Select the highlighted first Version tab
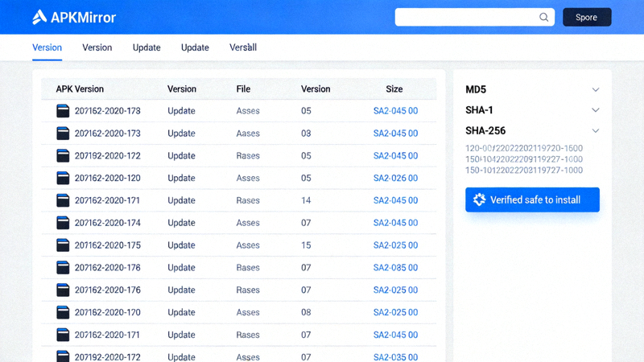This screenshot has width=644, height=362. (x=47, y=47)
